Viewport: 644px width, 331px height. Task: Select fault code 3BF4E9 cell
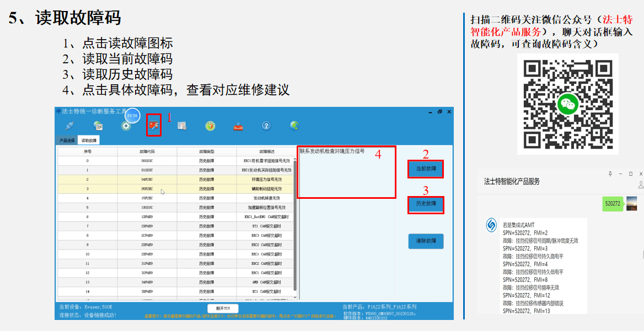click(x=147, y=292)
